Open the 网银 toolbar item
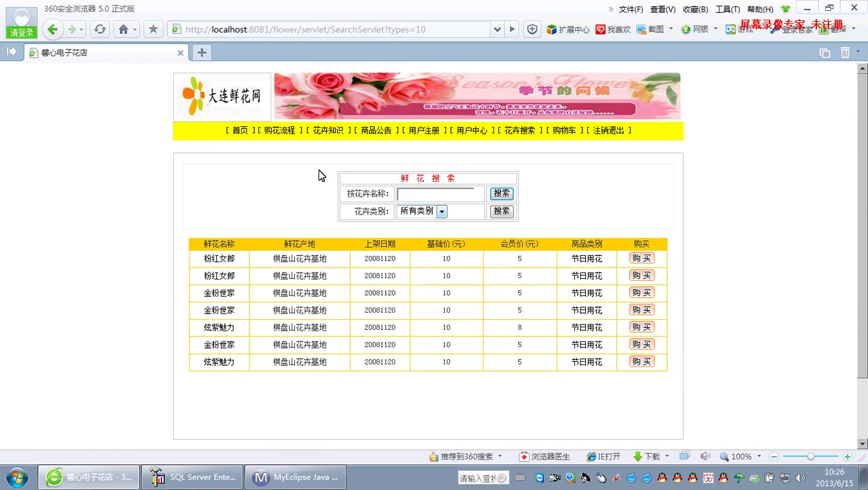The width and height of the screenshot is (868, 490). [x=695, y=29]
